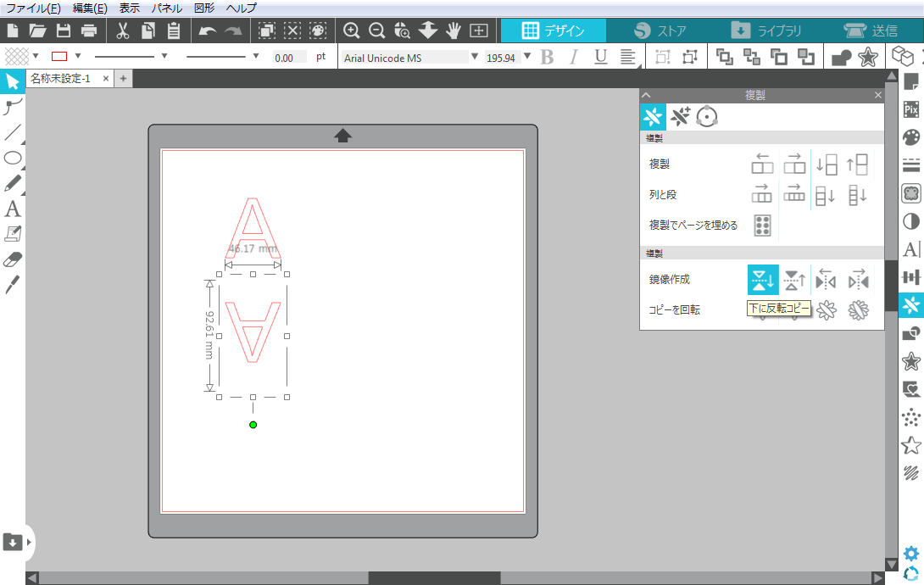Viewport: 924px width, 585px height.
Task: Open the Arial Unicode MS font dropdown
Action: (x=474, y=57)
